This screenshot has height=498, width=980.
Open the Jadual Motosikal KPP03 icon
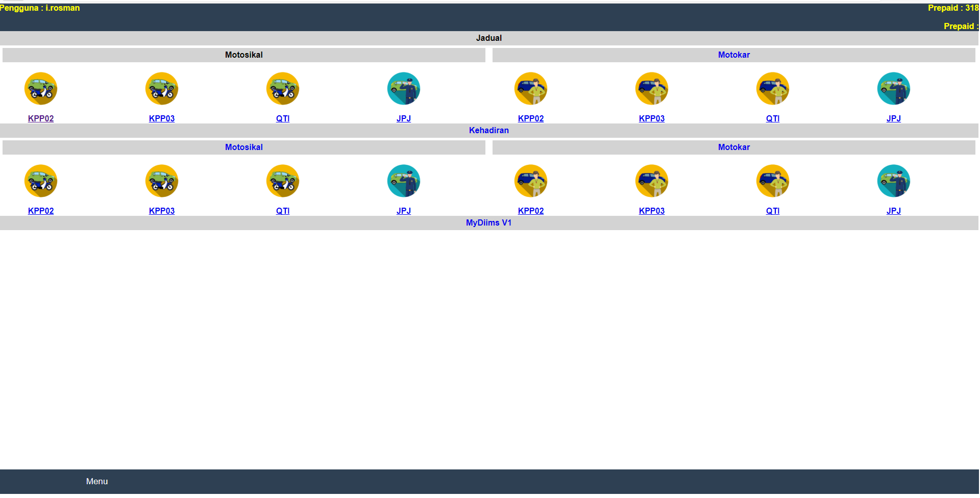(x=162, y=88)
